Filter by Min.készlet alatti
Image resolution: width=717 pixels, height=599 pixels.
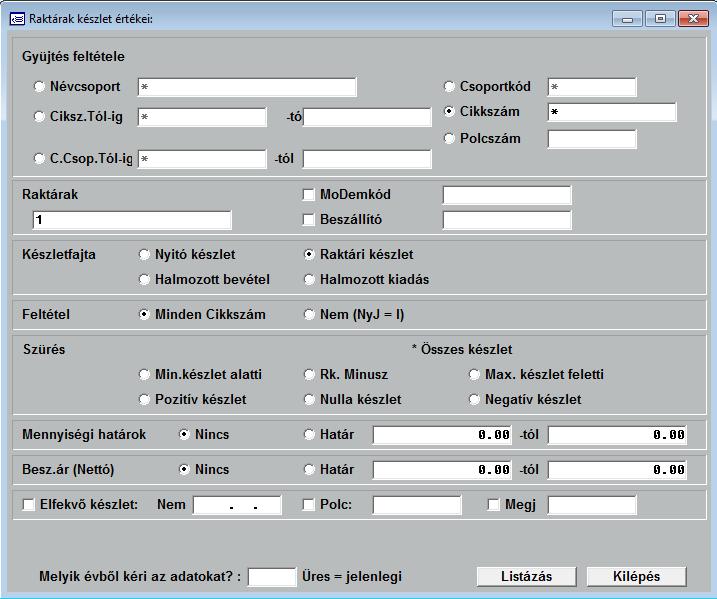pos(144,375)
